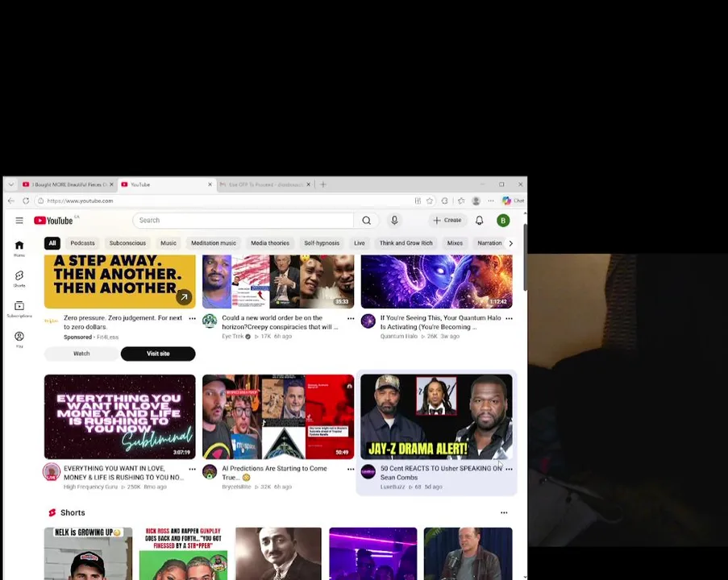Click the browser back arrow
This screenshot has width=728, height=580.
[11, 201]
